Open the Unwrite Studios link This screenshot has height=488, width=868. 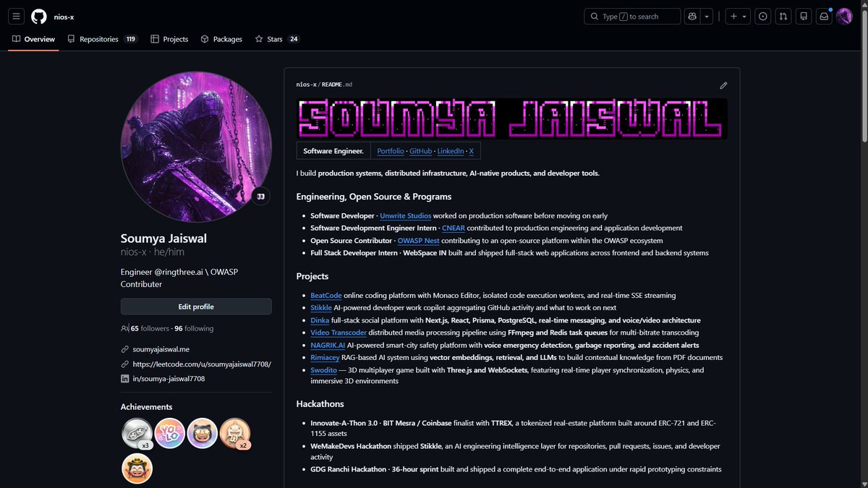(405, 216)
